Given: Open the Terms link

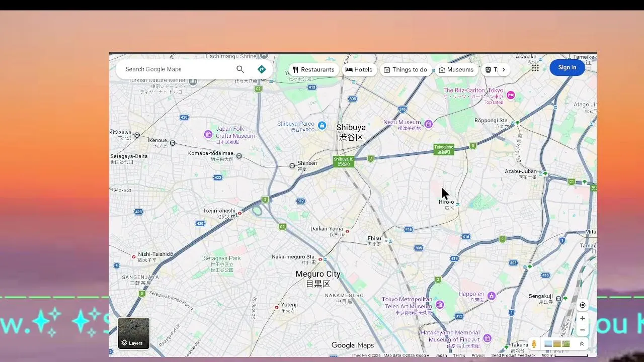Looking at the screenshot, I should tap(459, 355).
